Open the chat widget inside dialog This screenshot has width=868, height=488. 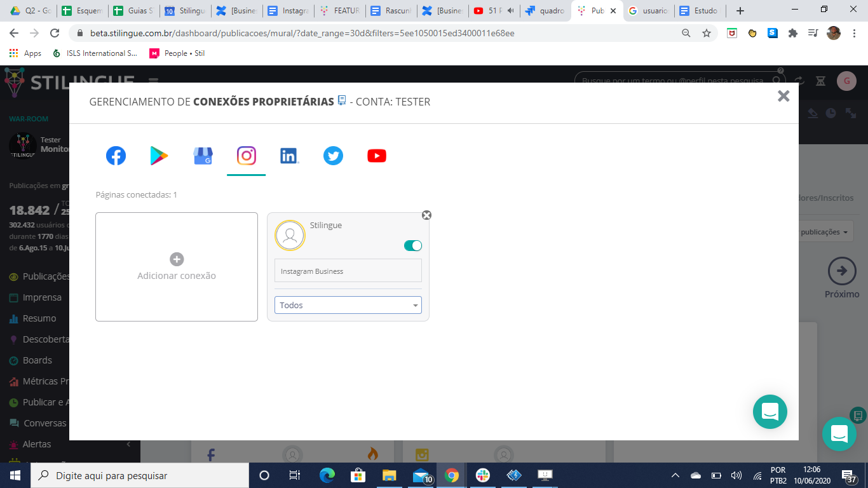pyautogui.click(x=770, y=412)
